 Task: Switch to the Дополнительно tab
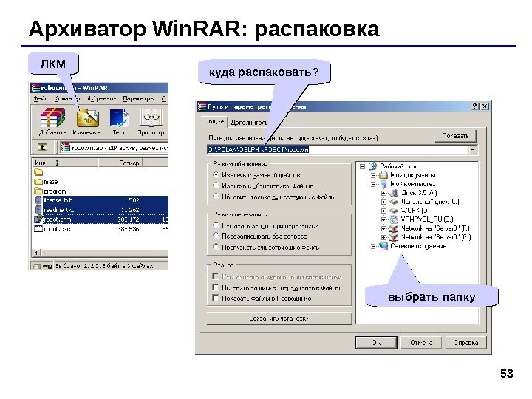pos(250,123)
